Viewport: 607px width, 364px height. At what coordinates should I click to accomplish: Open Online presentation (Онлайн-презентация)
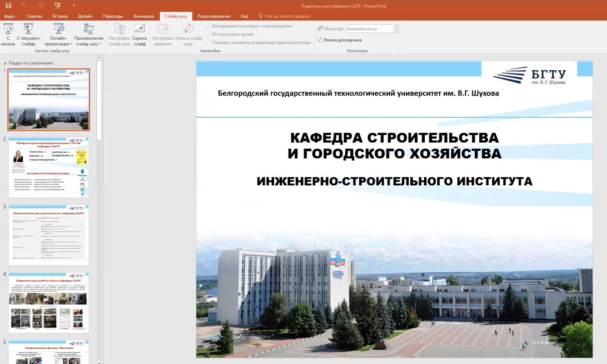pyautogui.click(x=58, y=35)
